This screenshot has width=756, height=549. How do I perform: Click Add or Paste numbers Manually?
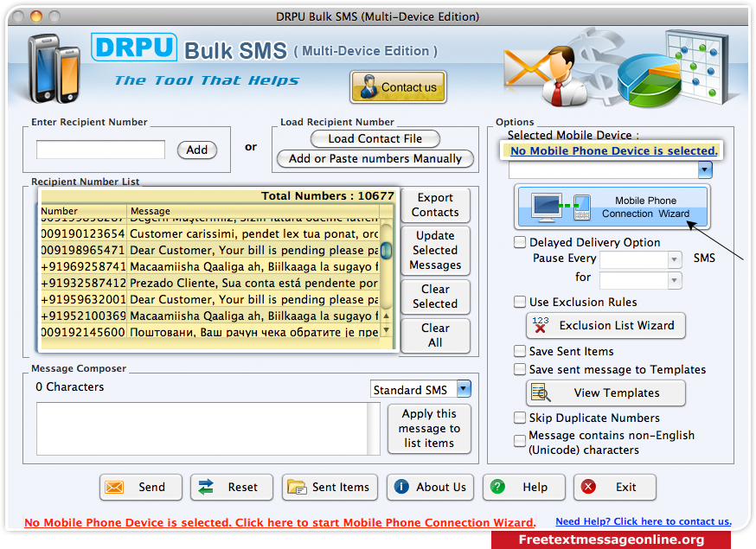pos(375,158)
